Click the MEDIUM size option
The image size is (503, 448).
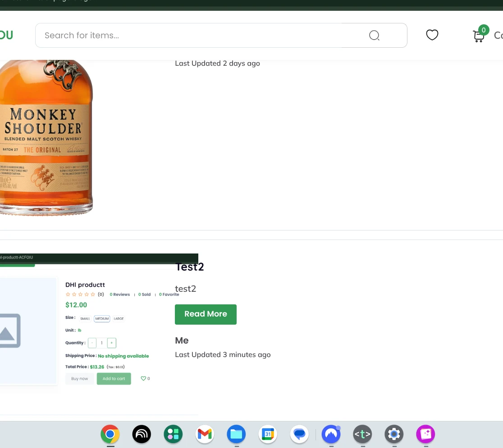(101, 318)
